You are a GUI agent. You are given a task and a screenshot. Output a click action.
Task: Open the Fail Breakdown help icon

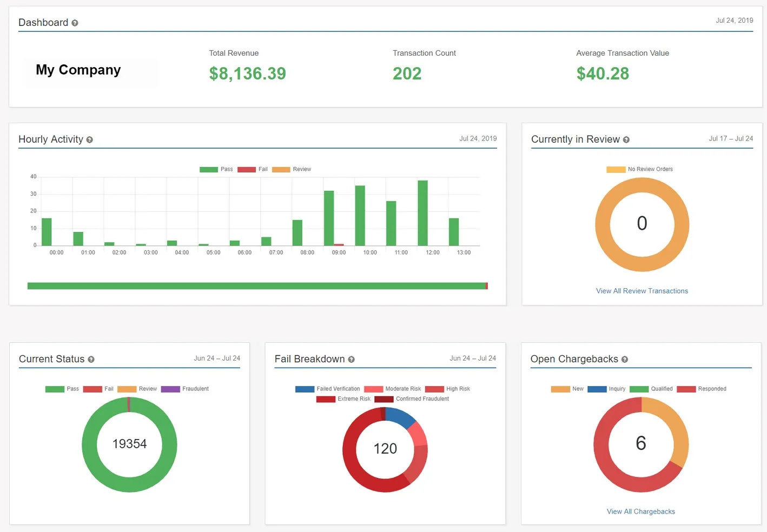point(352,360)
